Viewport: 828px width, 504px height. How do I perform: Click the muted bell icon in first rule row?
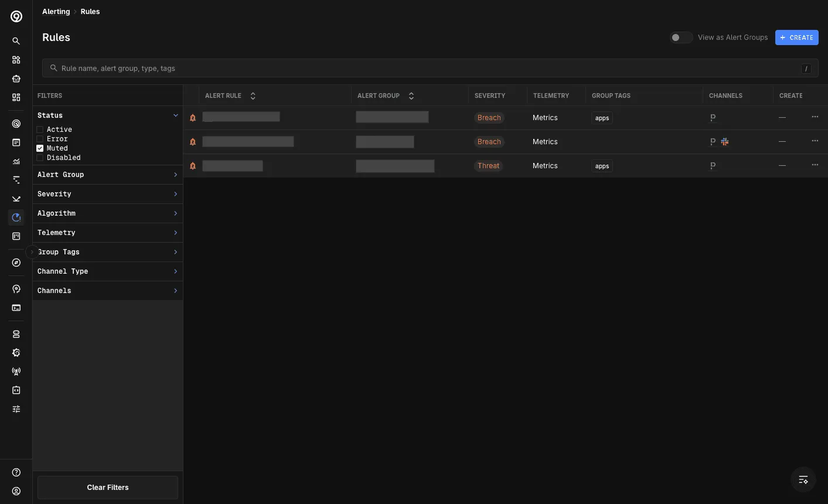(x=193, y=118)
